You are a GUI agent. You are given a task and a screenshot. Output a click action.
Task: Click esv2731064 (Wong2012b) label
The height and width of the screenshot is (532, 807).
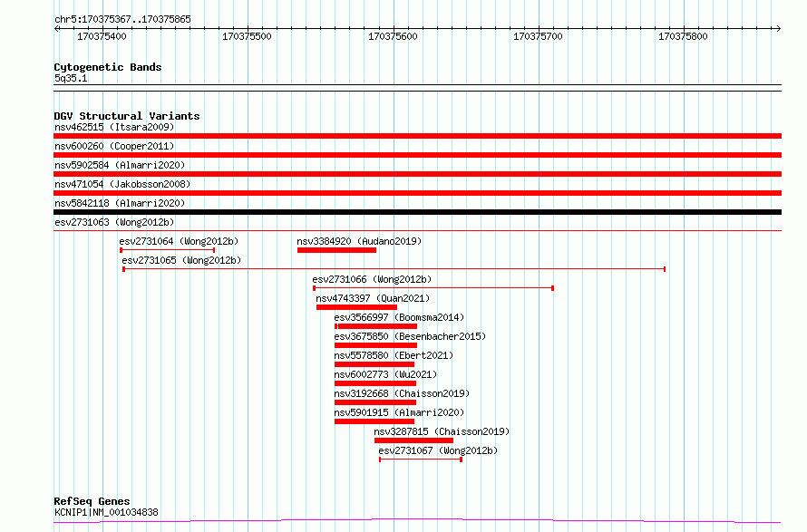click(180, 241)
